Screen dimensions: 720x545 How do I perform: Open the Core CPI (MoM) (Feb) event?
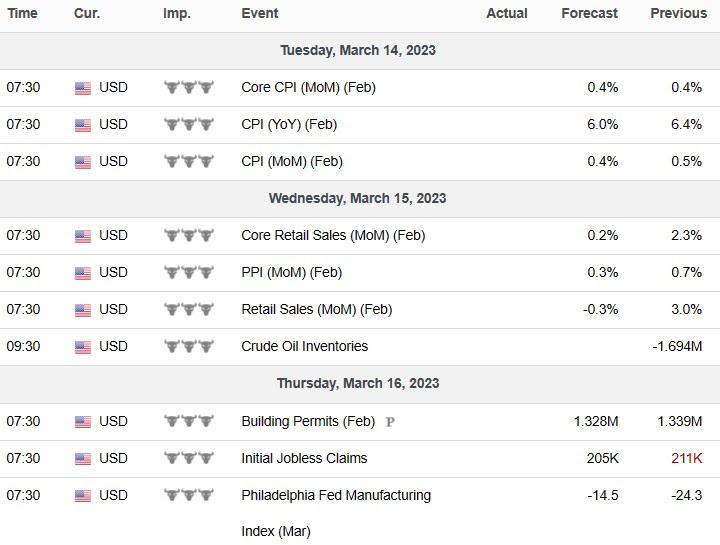[x=308, y=87]
